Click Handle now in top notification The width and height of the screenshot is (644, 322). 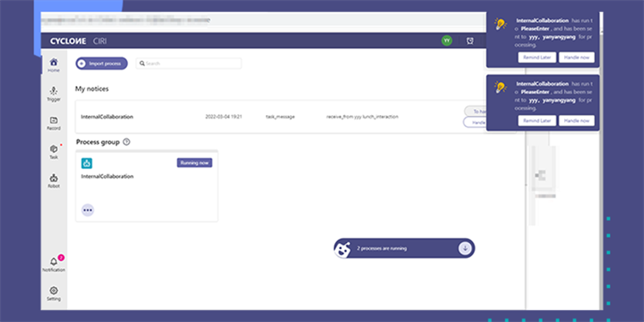tap(577, 58)
